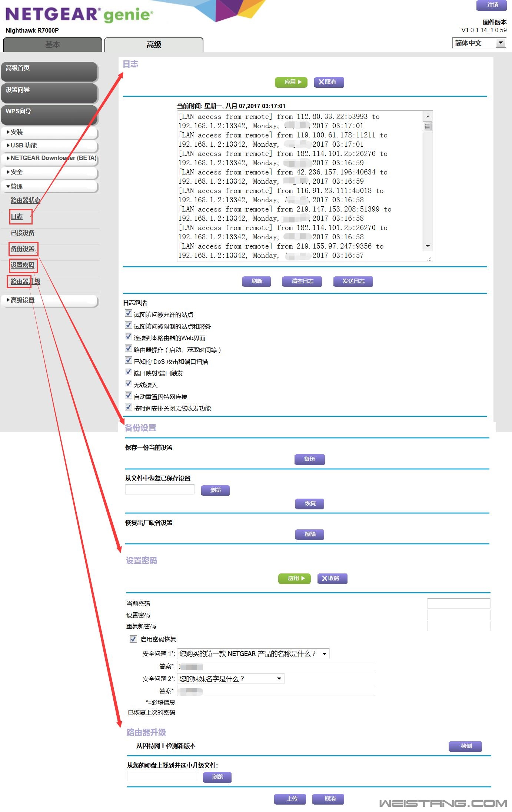This screenshot has width=512, height=812.
Task: Switch to the 基本 tab
Action: tap(53, 44)
